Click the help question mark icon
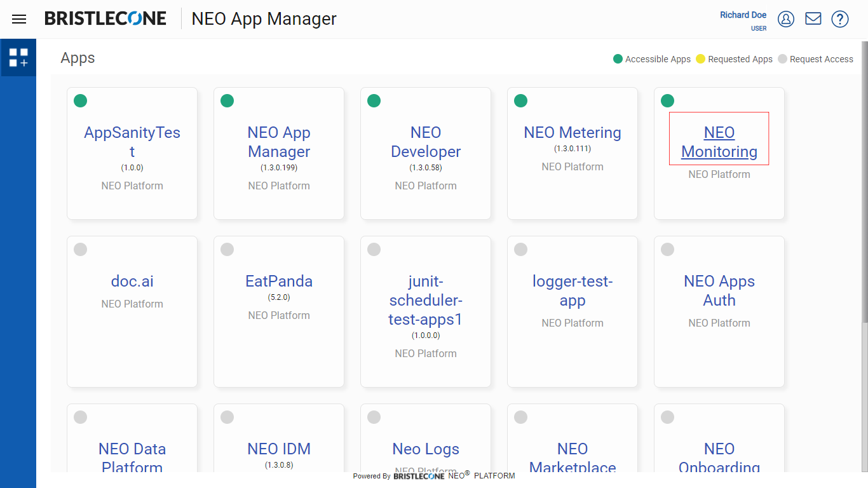Viewport: 868px width, 488px height. (x=840, y=19)
